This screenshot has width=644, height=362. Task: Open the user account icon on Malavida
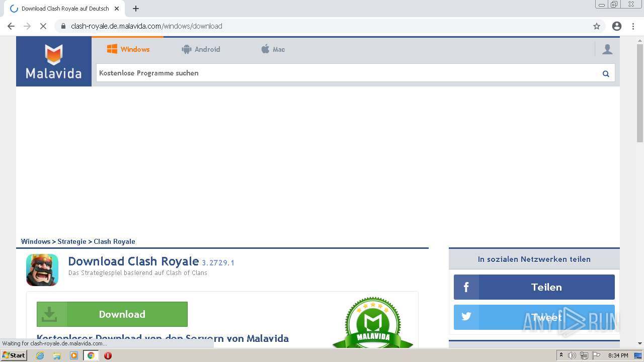point(607,49)
